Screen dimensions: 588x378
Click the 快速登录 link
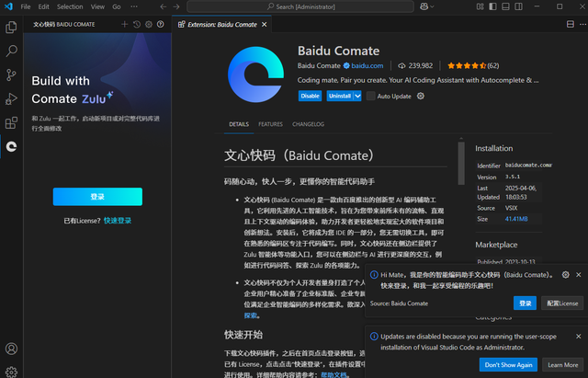point(118,221)
